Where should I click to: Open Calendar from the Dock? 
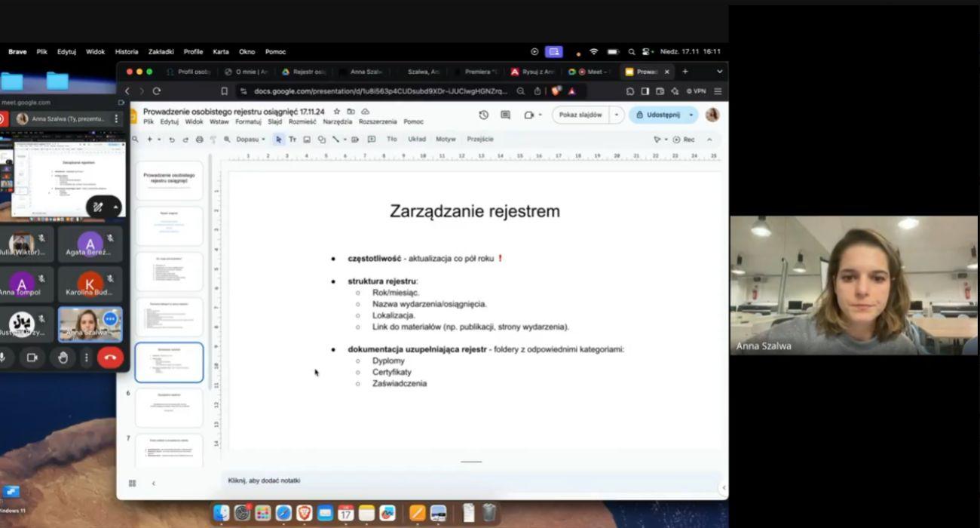[x=346, y=513]
